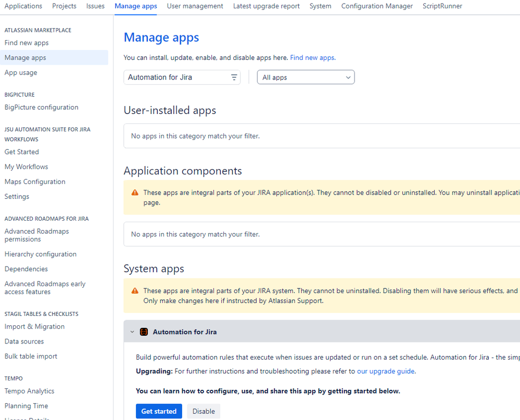Open Maps Configuration
The height and width of the screenshot is (420, 520).
tap(35, 182)
